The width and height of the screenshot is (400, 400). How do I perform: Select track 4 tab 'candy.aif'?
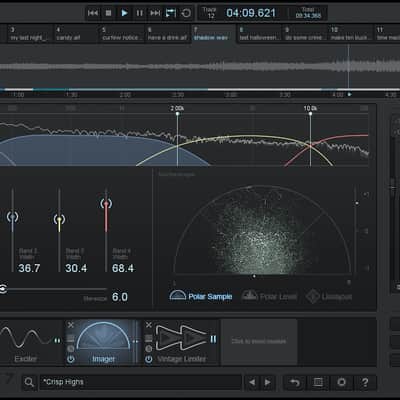76,34
